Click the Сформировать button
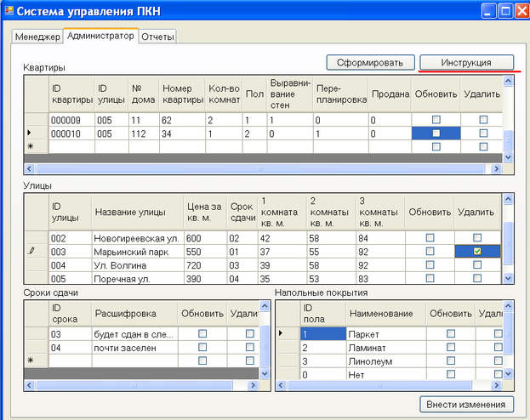Screen dimensions: 530x420 pos(370,63)
